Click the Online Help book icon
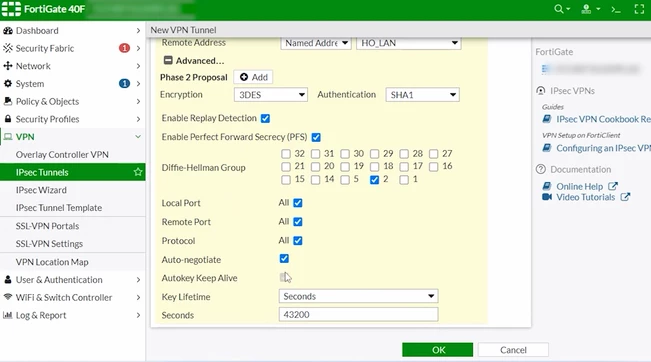Image resolution: width=651 pixels, height=362 pixels. click(547, 186)
